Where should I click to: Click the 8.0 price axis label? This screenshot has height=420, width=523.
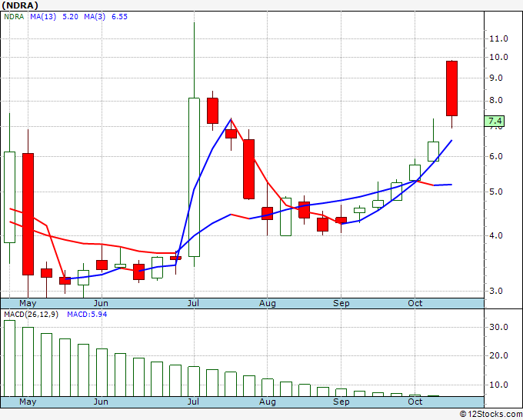(496, 101)
